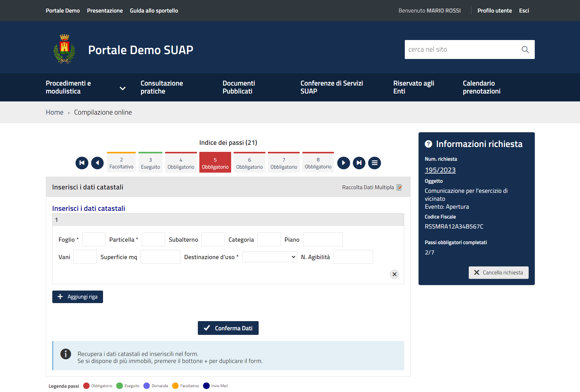Open request number 195/2023 link

click(x=440, y=170)
